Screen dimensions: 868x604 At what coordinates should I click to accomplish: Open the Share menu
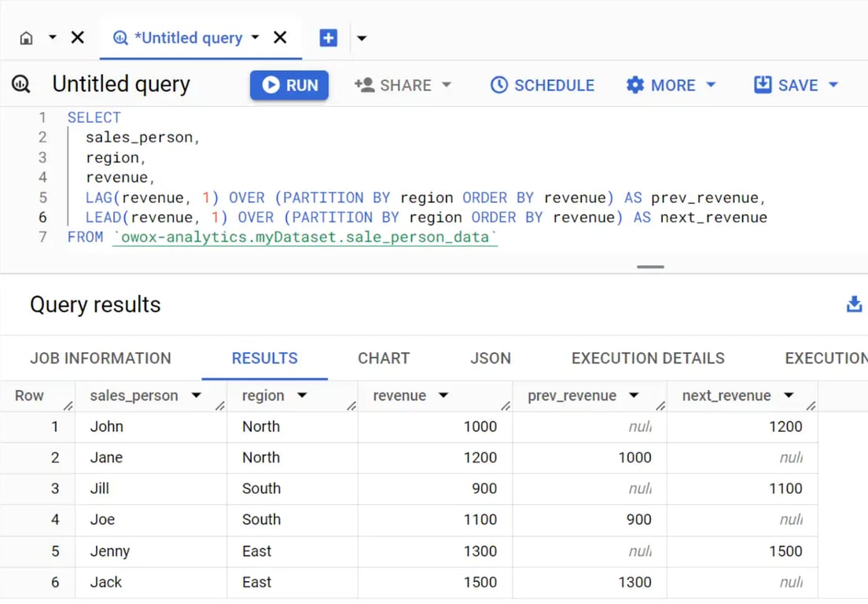point(403,85)
